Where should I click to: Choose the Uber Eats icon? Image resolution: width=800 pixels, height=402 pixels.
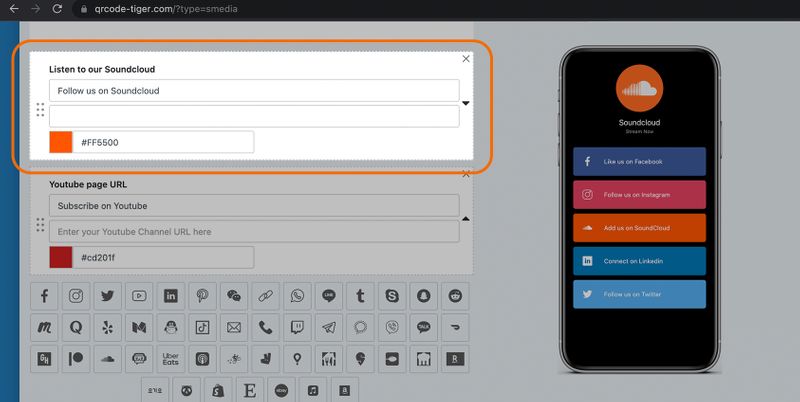[x=171, y=358]
